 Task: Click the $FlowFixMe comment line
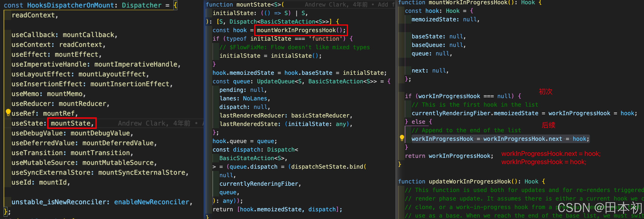click(294, 47)
